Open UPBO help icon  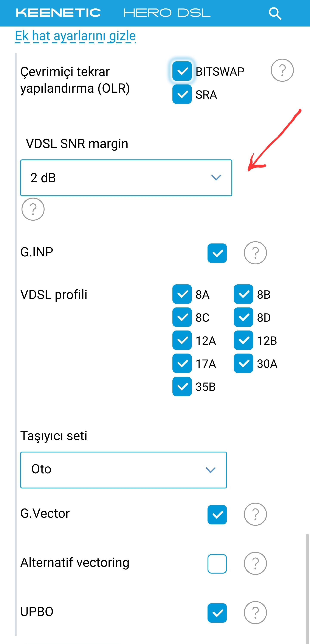[255, 613]
